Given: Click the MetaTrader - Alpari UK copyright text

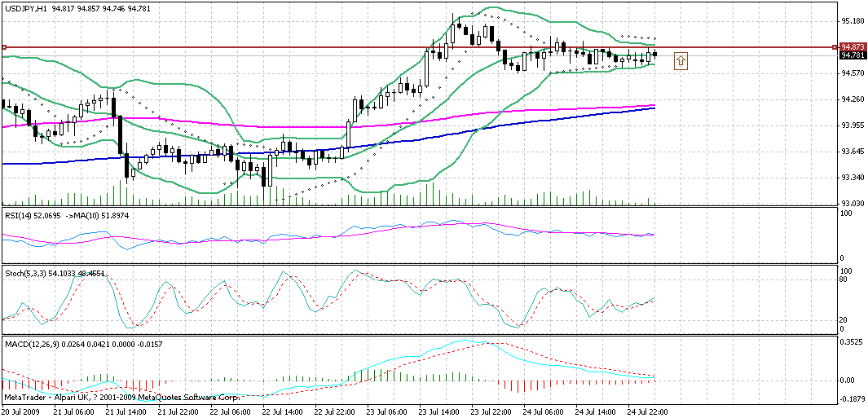Looking at the screenshot, I should [121, 398].
